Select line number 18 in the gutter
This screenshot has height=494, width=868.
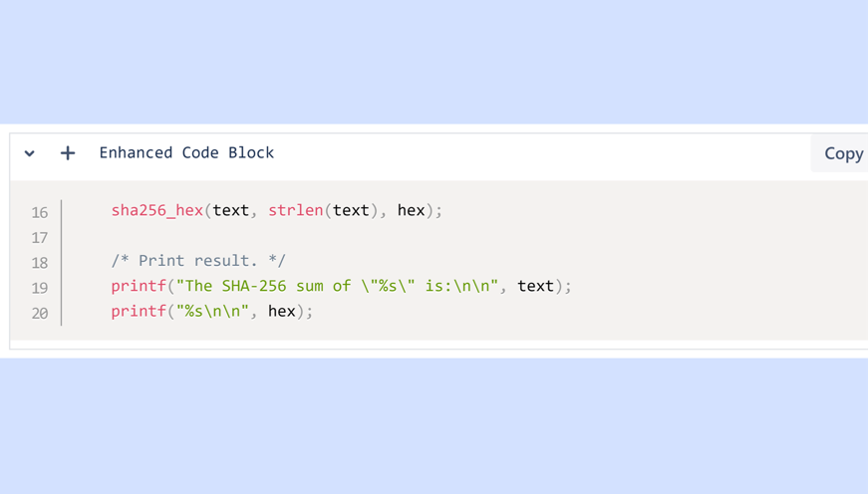(40, 263)
